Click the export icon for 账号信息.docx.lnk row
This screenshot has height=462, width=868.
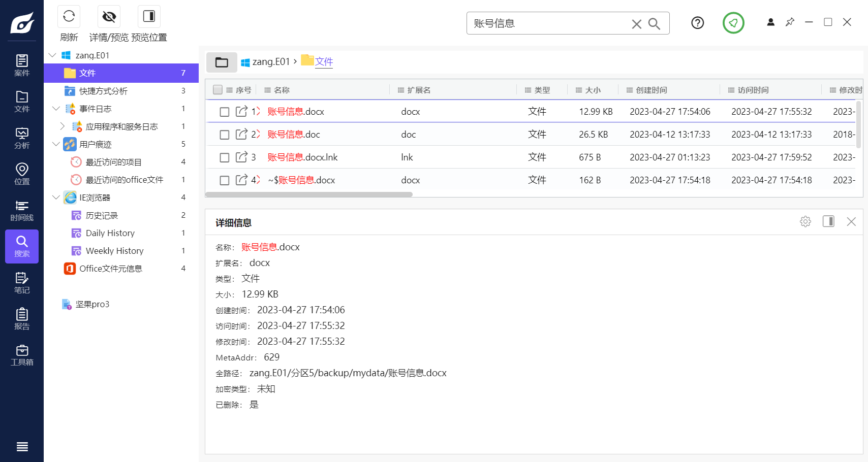point(241,157)
